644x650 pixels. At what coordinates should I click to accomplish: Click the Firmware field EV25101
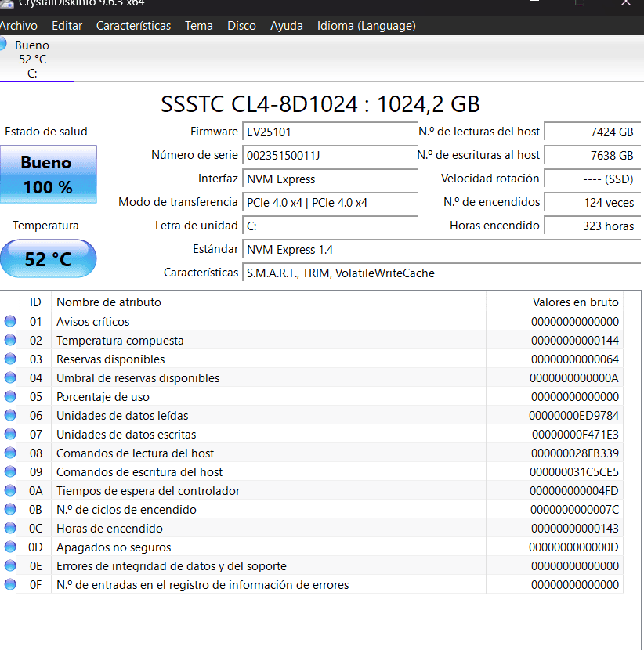pyautogui.click(x=330, y=132)
